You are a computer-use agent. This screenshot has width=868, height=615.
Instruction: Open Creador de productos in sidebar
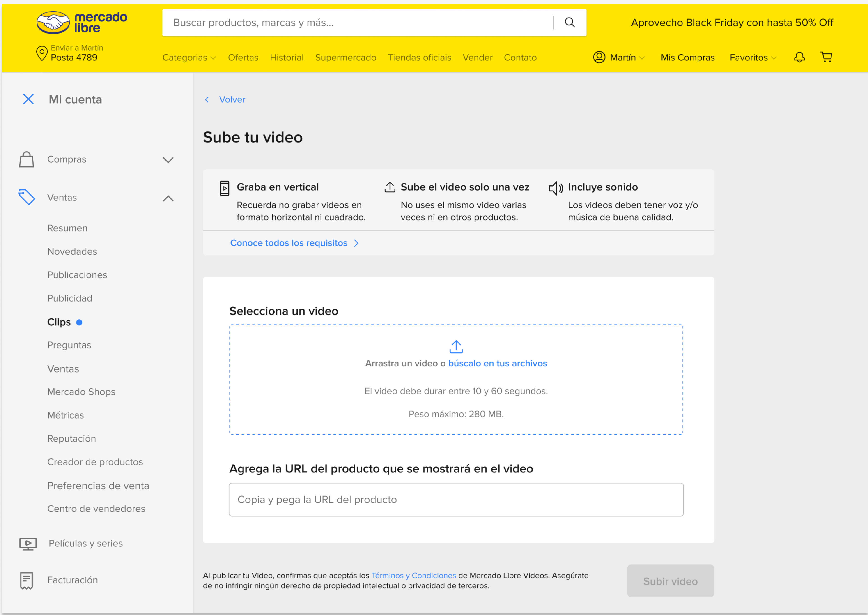[95, 462]
